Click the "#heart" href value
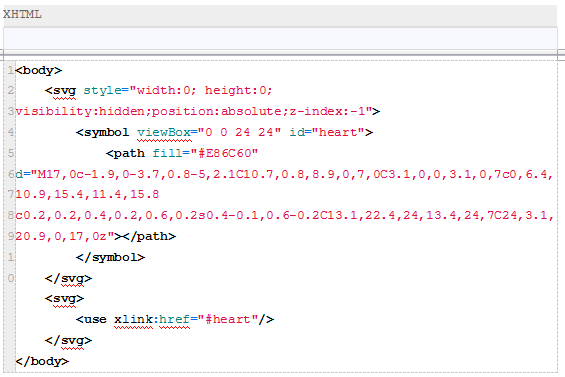This screenshot has width=565, height=377. (228, 320)
